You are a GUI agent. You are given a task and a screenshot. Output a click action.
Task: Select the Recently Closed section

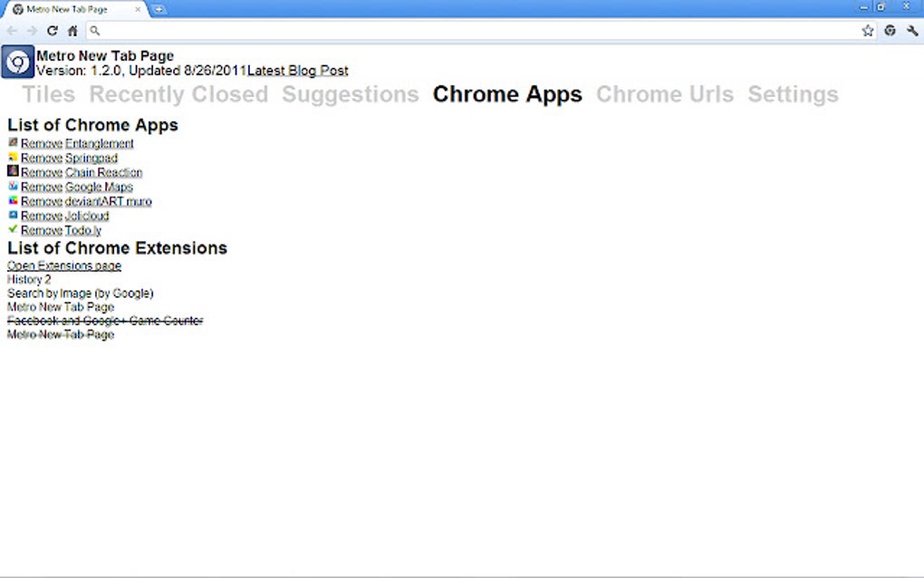coord(178,94)
